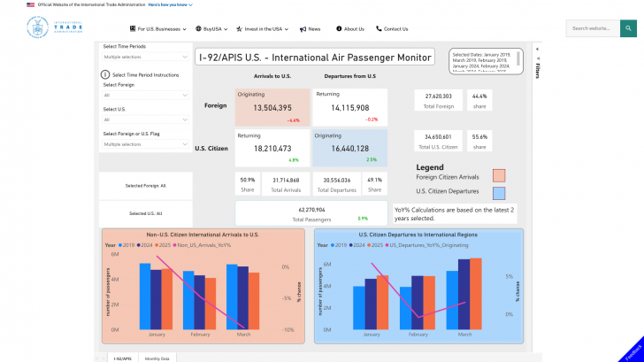Open the Select Foreign dropdown

pos(144,95)
